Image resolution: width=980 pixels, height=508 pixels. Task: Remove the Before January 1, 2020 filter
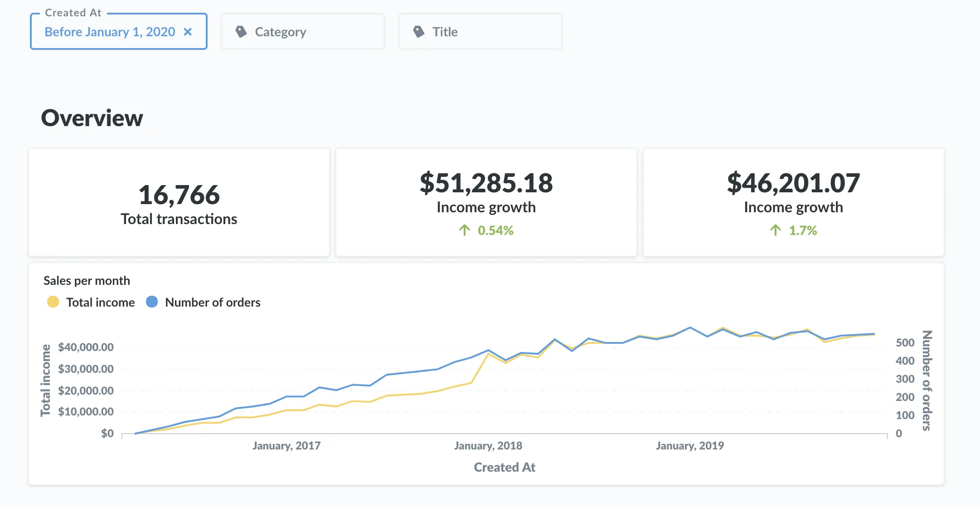(x=188, y=32)
